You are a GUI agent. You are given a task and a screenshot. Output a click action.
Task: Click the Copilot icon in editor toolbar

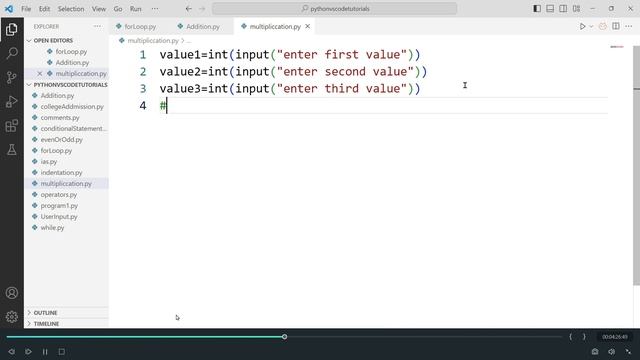pos(602,27)
